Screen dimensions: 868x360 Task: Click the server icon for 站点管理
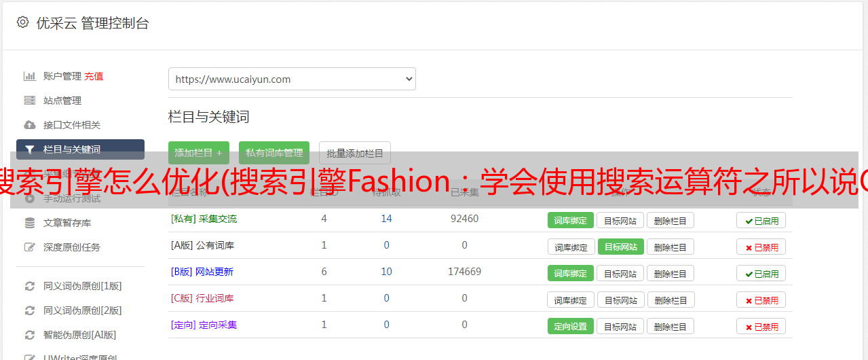pos(30,101)
